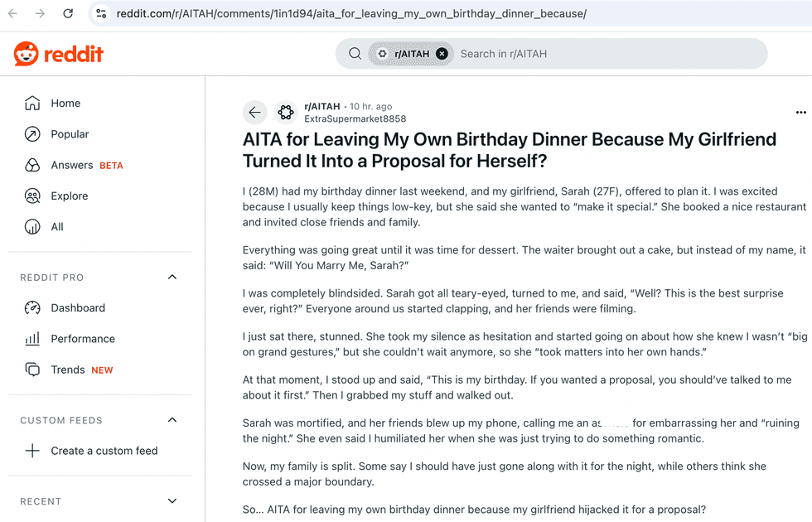Click the browser back arrow
The width and height of the screenshot is (812, 522).
pos(13,13)
